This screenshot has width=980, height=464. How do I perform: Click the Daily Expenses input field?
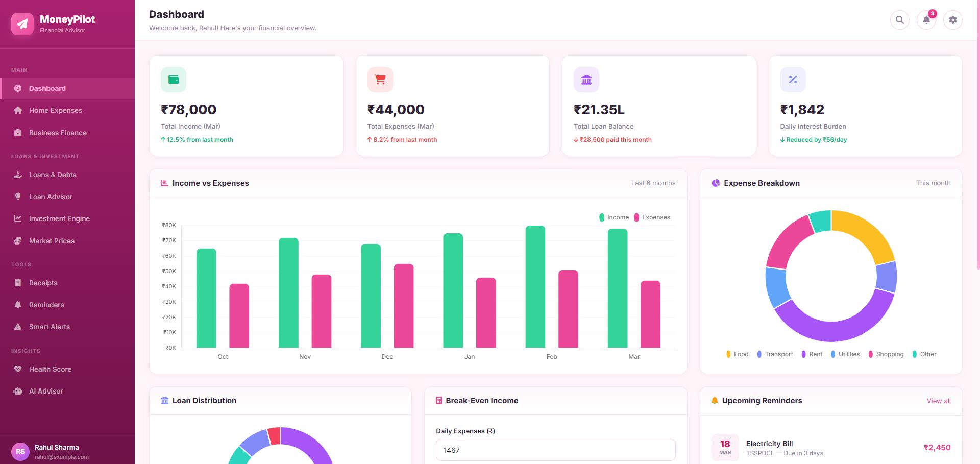(555, 450)
